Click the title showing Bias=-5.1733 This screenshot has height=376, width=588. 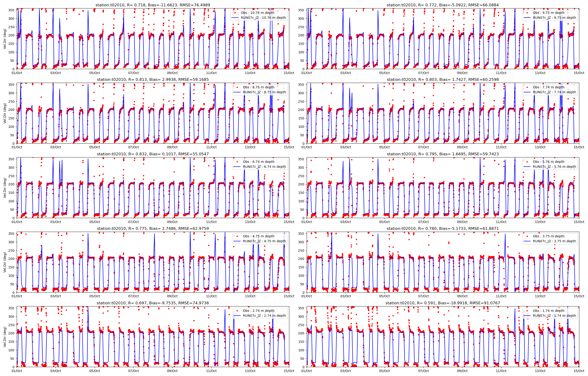[x=443, y=228]
